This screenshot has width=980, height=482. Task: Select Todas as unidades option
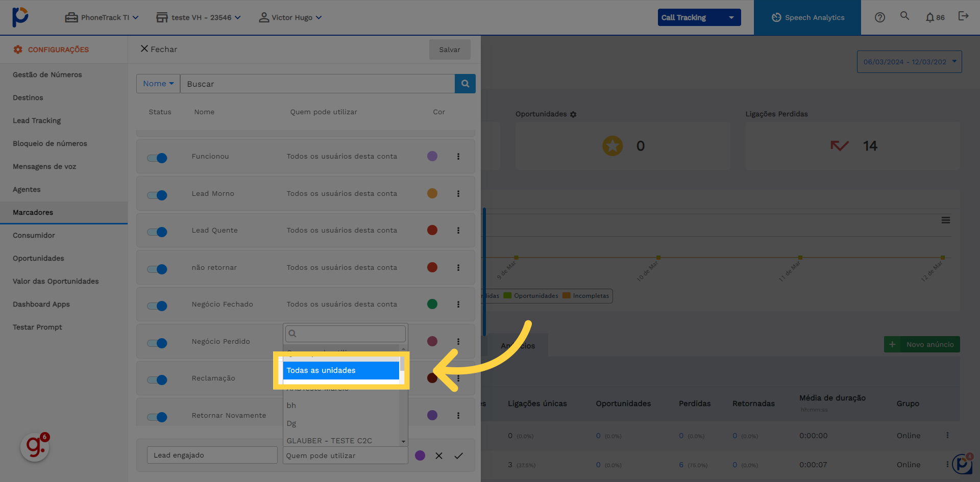pyautogui.click(x=340, y=370)
